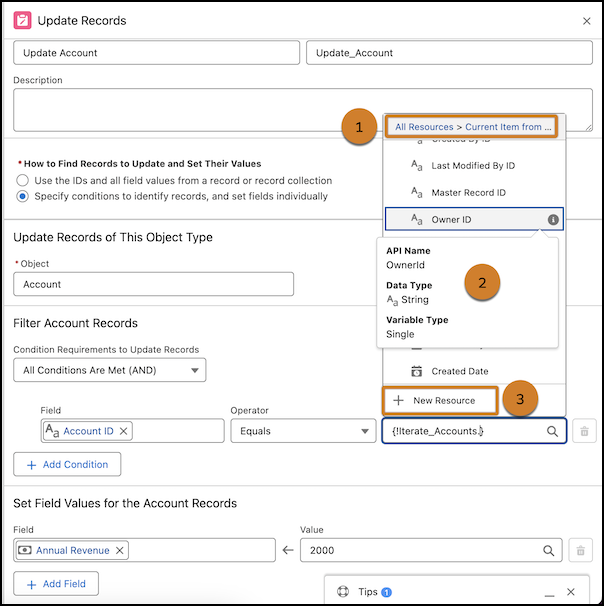
Task: Choose Last Modified By ID from the list
Action: point(473,166)
